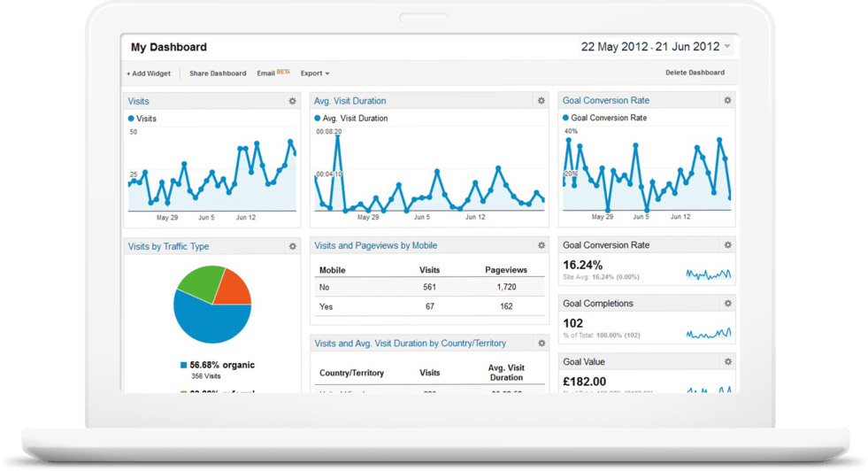Image resolution: width=868 pixels, height=471 pixels.
Task: Click Share Dashboard
Action: pos(218,73)
